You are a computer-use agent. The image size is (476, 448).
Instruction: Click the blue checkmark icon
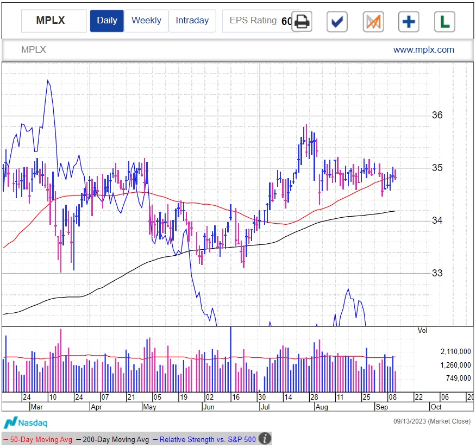tap(337, 22)
